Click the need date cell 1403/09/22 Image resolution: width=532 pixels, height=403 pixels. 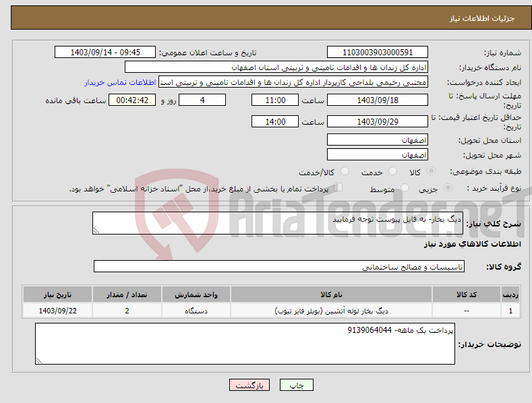click(x=57, y=311)
